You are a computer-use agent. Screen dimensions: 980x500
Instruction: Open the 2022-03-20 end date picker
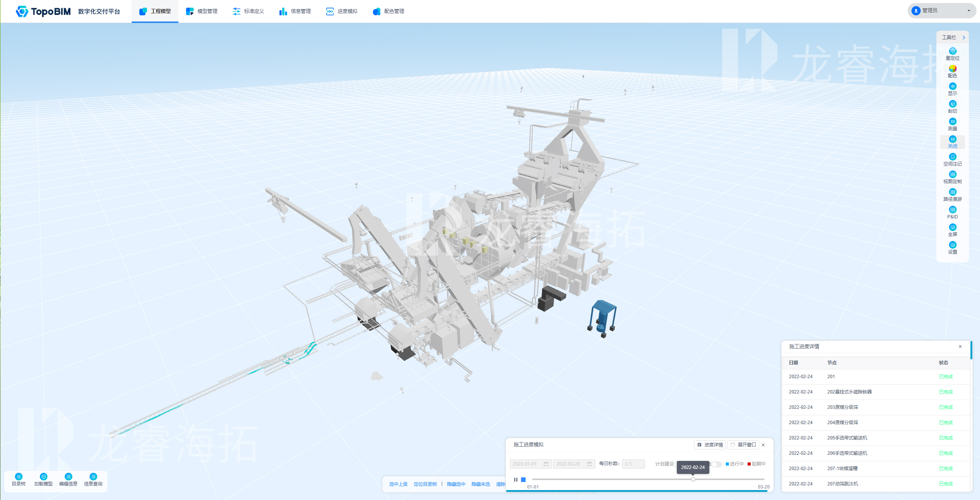[573, 464]
